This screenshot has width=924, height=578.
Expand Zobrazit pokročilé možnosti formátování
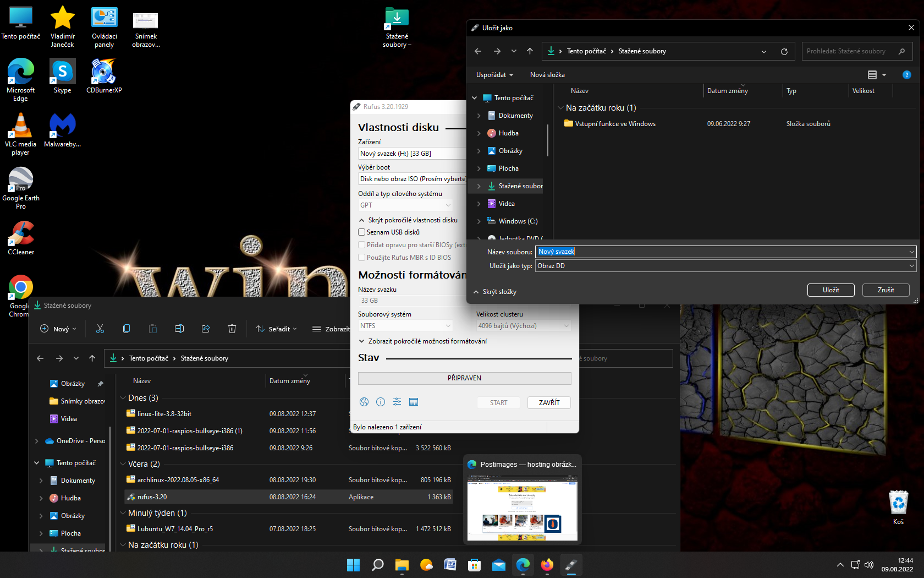click(422, 341)
